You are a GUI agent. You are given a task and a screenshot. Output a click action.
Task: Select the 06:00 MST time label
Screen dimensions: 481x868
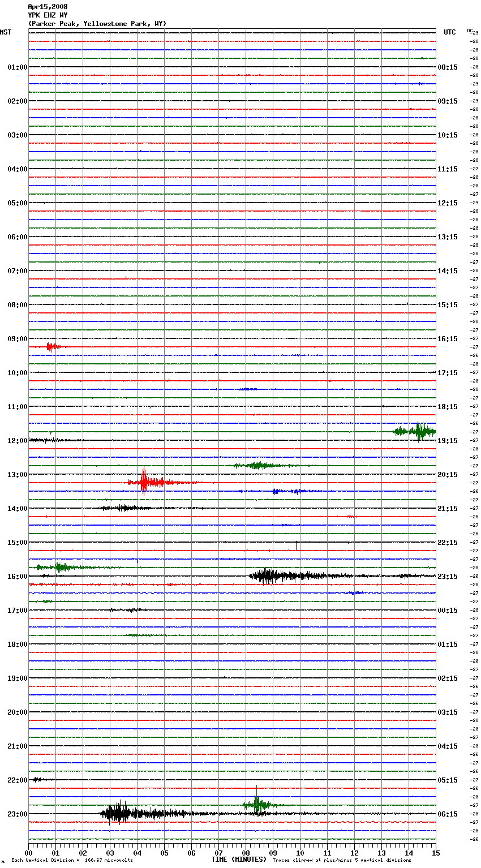click(18, 237)
